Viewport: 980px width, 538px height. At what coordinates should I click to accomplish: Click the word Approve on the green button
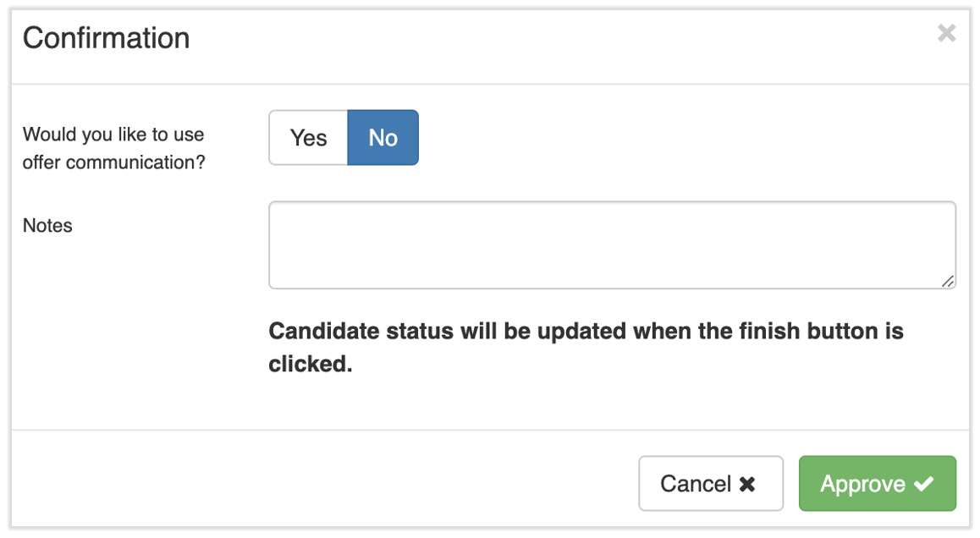click(x=862, y=484)
